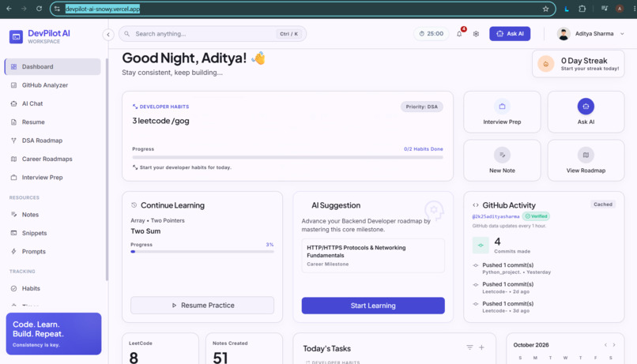Reload the page with browser refresh icon
Image resolution: width=637 pixels, height=364 pixels.
click(39, 9)
